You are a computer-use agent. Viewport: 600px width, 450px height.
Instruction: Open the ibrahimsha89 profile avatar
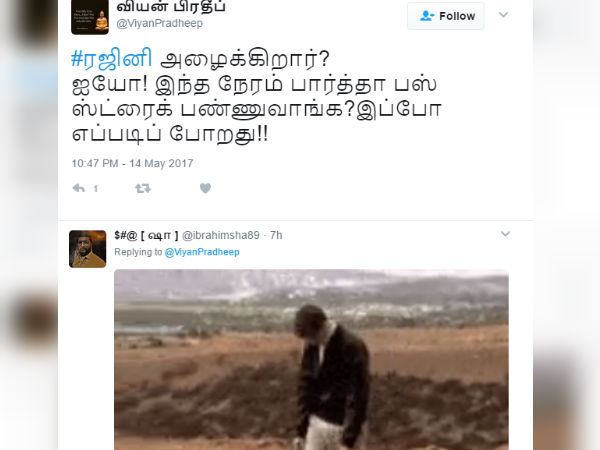[88, 249]
